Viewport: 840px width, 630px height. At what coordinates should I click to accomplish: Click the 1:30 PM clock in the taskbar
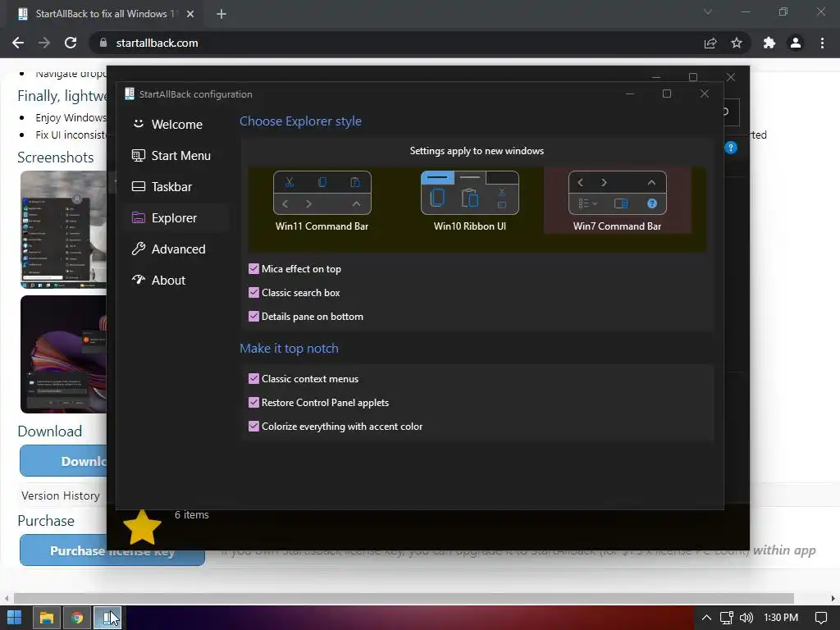781,618
